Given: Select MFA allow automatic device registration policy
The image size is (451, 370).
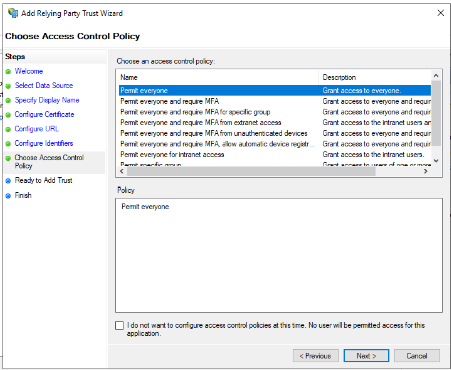Looking at the screenshot, I should (275, 144).
